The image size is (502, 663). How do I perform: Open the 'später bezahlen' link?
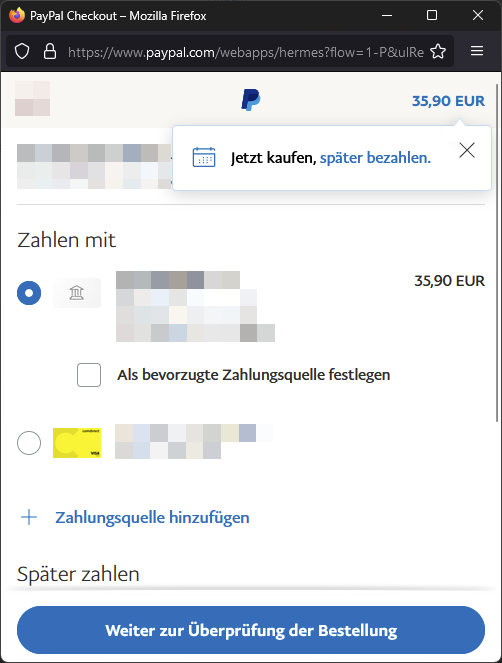pos(375,158)
